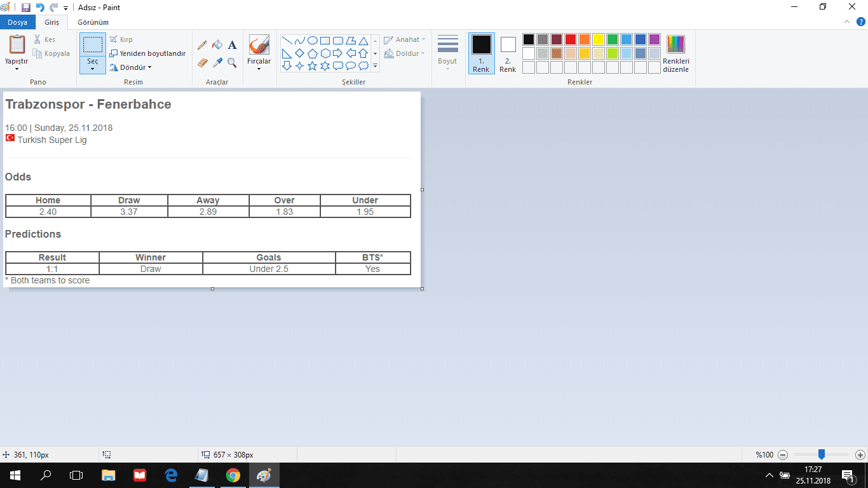This screenshot has width=868, height=488.
Task: Open the Action Center notifications icon
Action: pos(847,475)
